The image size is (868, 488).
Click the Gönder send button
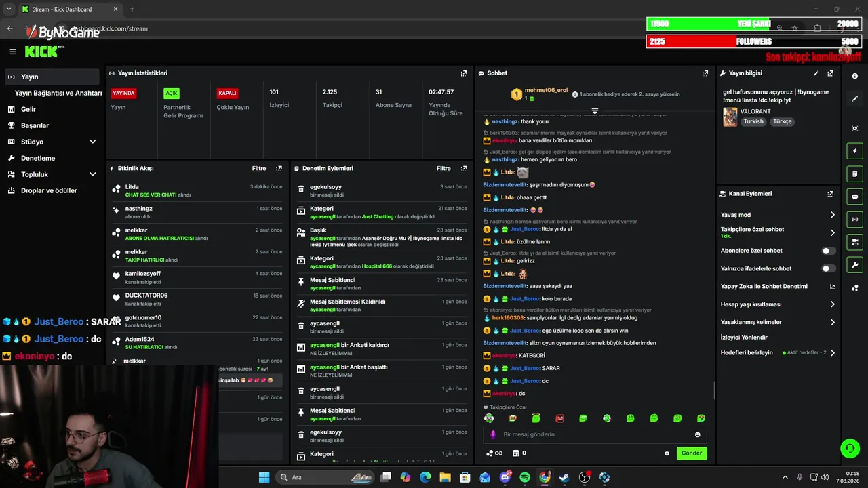pos(692,453)
